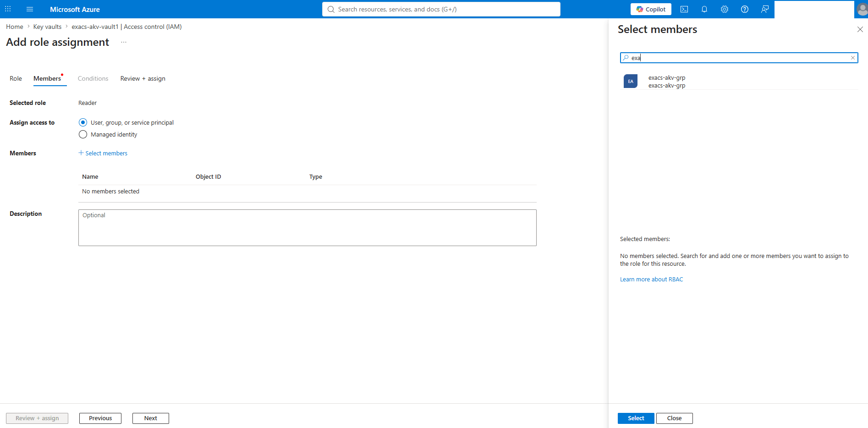This screenshot has height=428, width=868.
Task: Click the blue Select button
Action: [x=636, y=418]
